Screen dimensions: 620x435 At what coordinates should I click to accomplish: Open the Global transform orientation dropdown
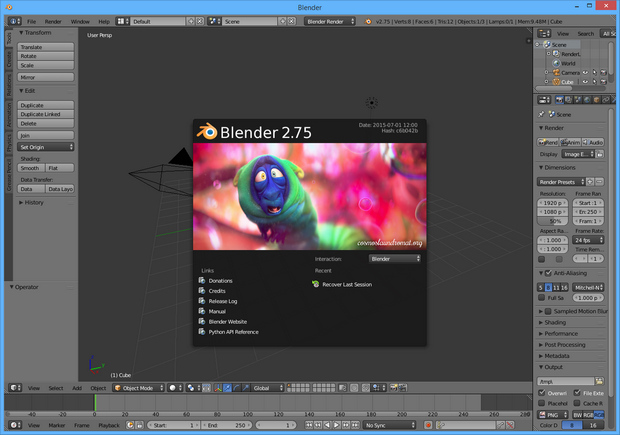[268, 388]
